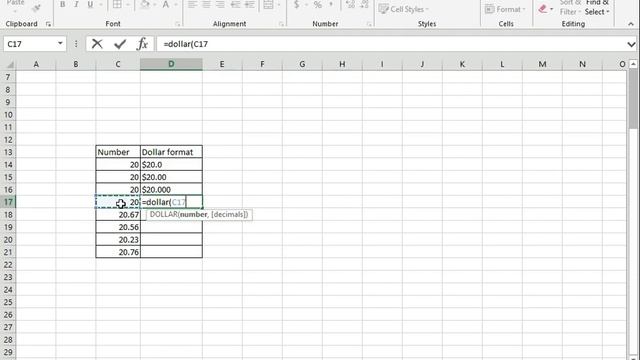Apply Accounting Number Format dollar icon
This screenshot has width=640, height=360.
297,4
